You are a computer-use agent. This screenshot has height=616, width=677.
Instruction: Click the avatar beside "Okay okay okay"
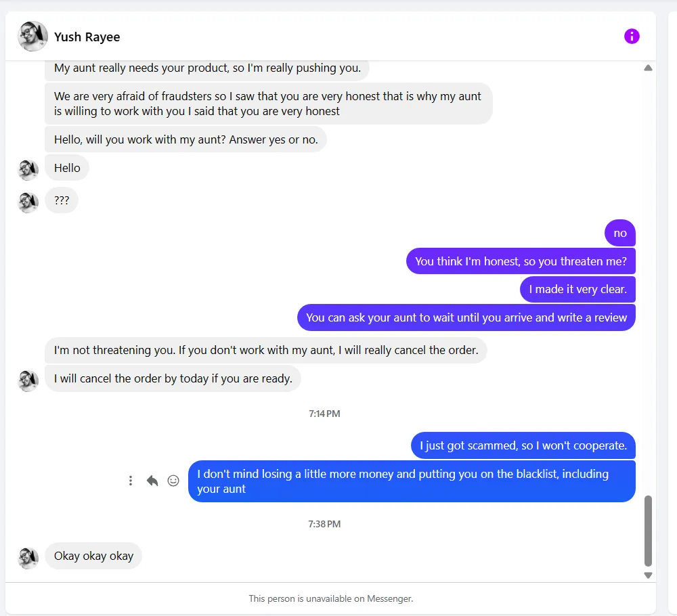[28, 558]
